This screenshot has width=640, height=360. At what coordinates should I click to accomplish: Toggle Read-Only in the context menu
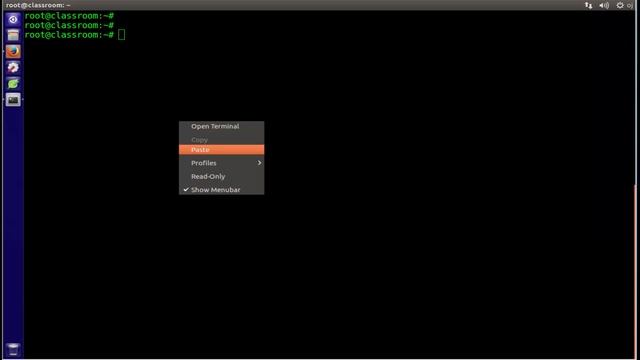pos(222,176)
